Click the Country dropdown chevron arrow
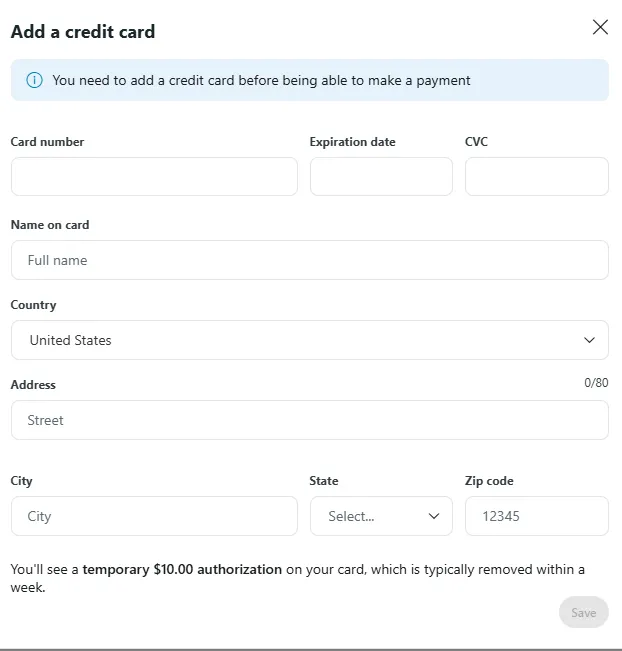This screenshot has height=651, width=622. (589, 340)
